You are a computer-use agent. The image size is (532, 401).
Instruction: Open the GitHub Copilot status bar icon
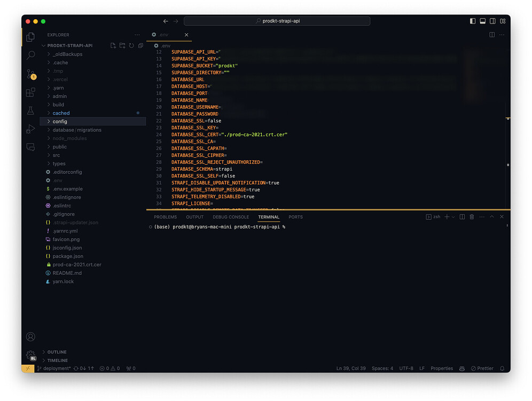461,368
